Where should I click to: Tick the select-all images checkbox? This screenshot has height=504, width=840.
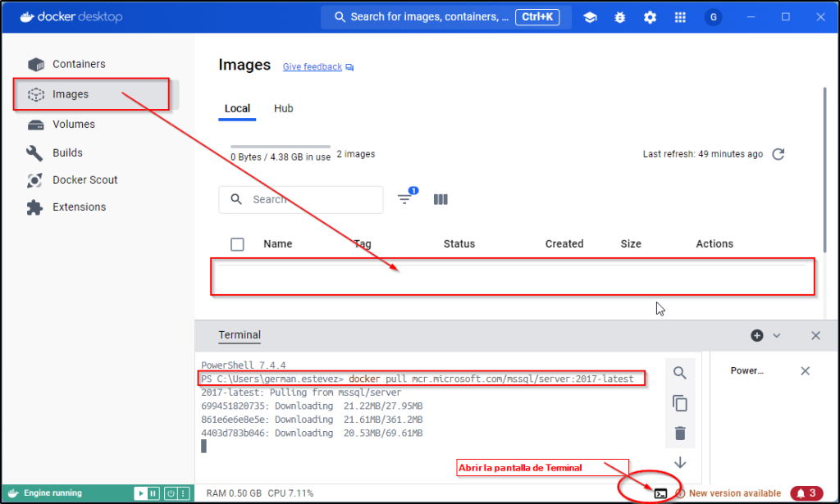point(237,244)
